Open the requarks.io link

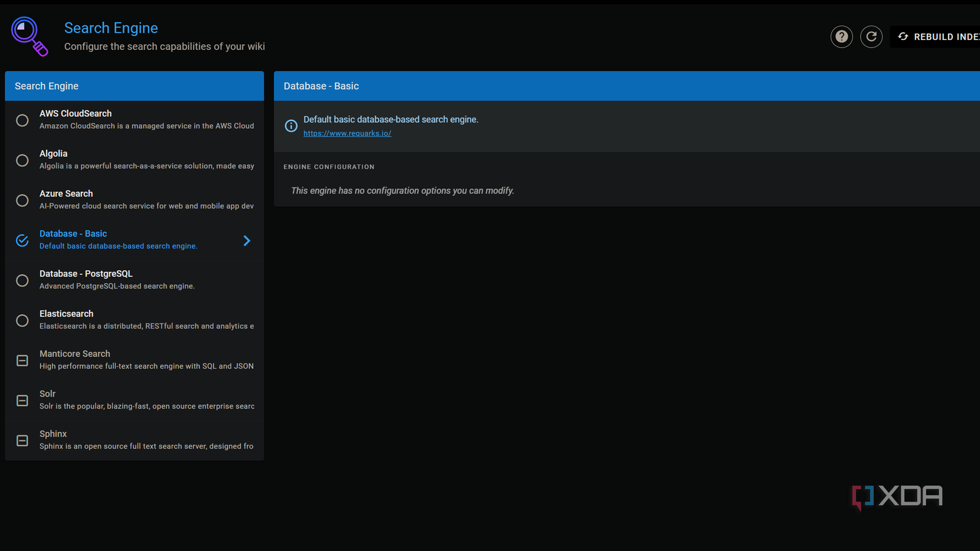tap(347, 133)
